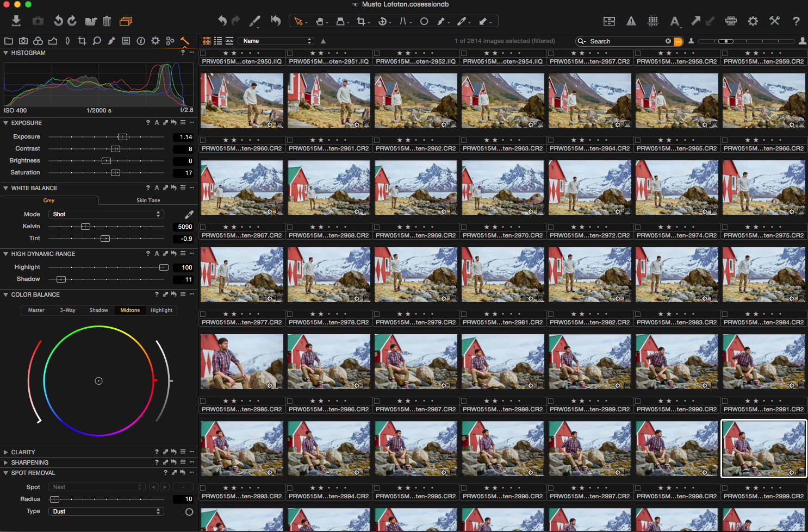Tick checkbox for PRW0515M...ten-2960.CR2

[x=203, y=140]
